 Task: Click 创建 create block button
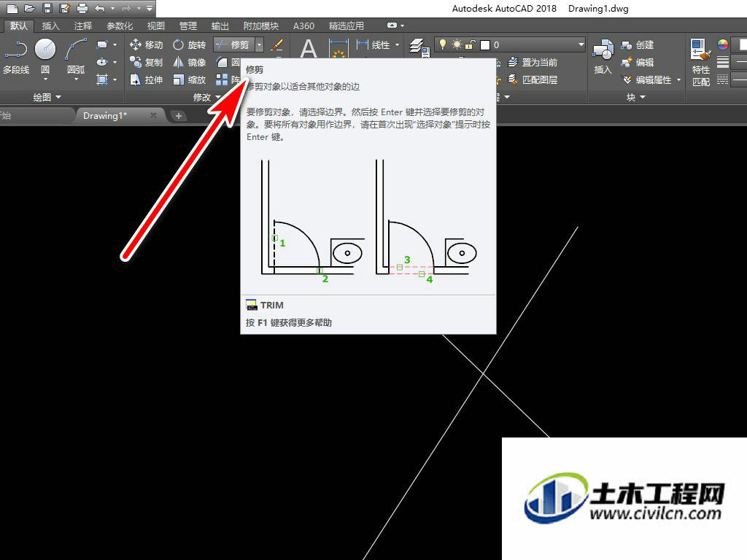[x=637, y=44]
